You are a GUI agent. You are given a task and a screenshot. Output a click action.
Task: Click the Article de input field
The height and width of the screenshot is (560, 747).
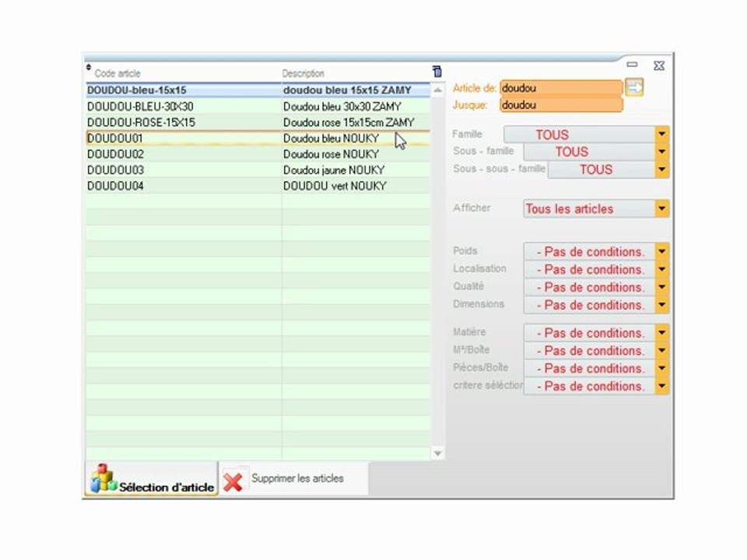561,88
